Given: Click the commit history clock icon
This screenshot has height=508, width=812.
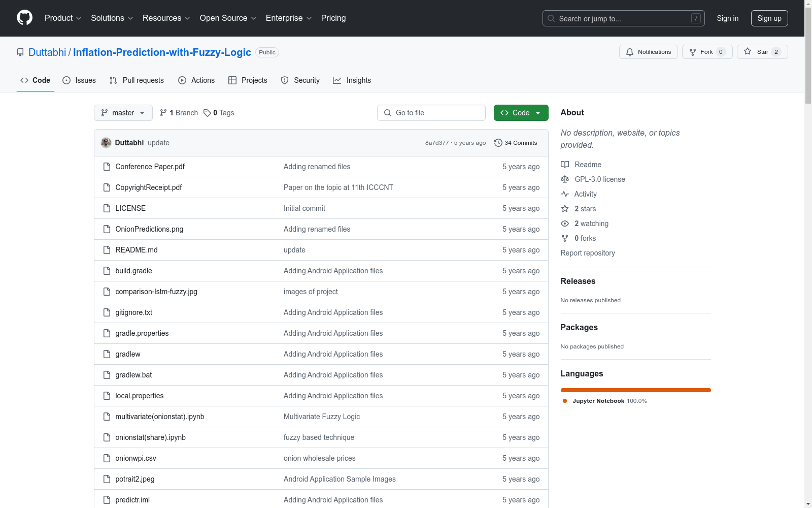Looking at the screenshot, I should click(x=498, y=143).
